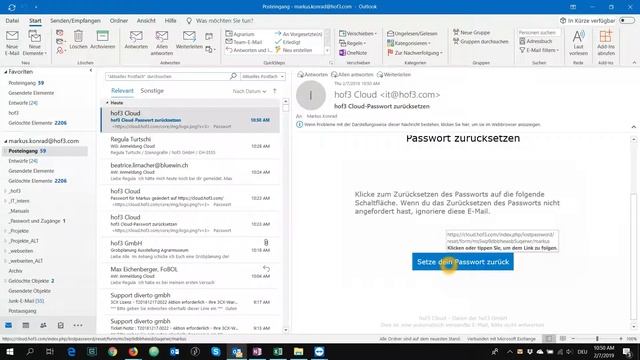Screen dimensions: 640x360
Task: Open the Ansicht ribbon tab
Action: [146, 20]
